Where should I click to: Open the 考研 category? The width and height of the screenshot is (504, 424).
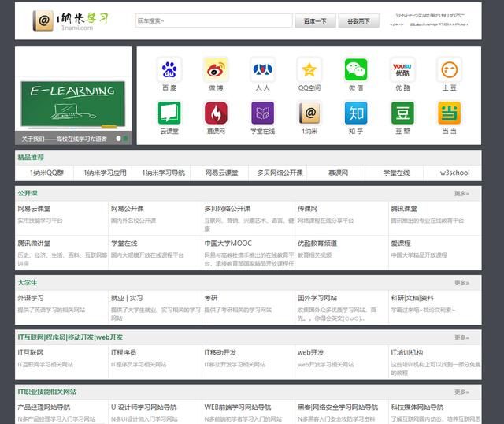coord(211,298)
